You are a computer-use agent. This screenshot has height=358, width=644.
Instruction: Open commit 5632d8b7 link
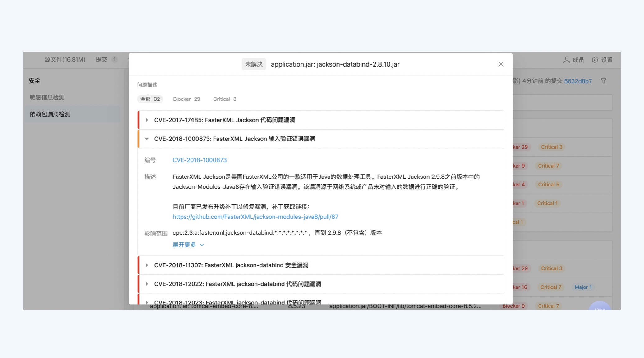click(x=578, y=81)
